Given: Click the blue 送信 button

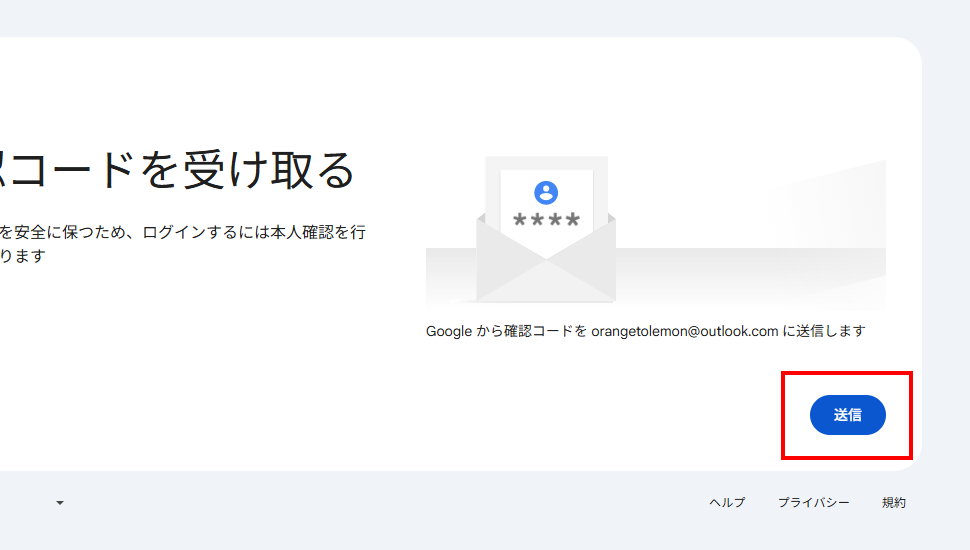Looking at the screenshot, I should pyautogui.click(x=847, y=415).
